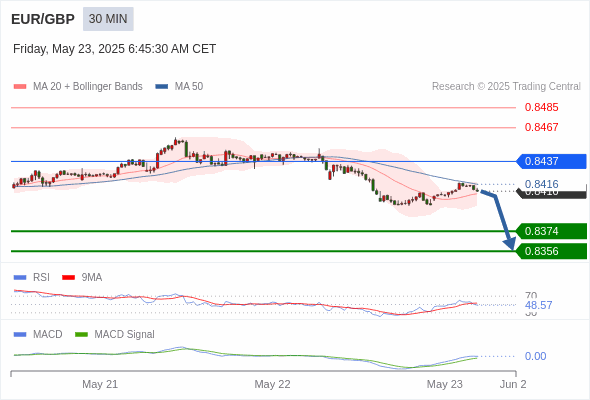590x400 pixels.
Task: Click the MA 20 + Bollinger Bands red swatch
Action: click(x=20, y=87)
